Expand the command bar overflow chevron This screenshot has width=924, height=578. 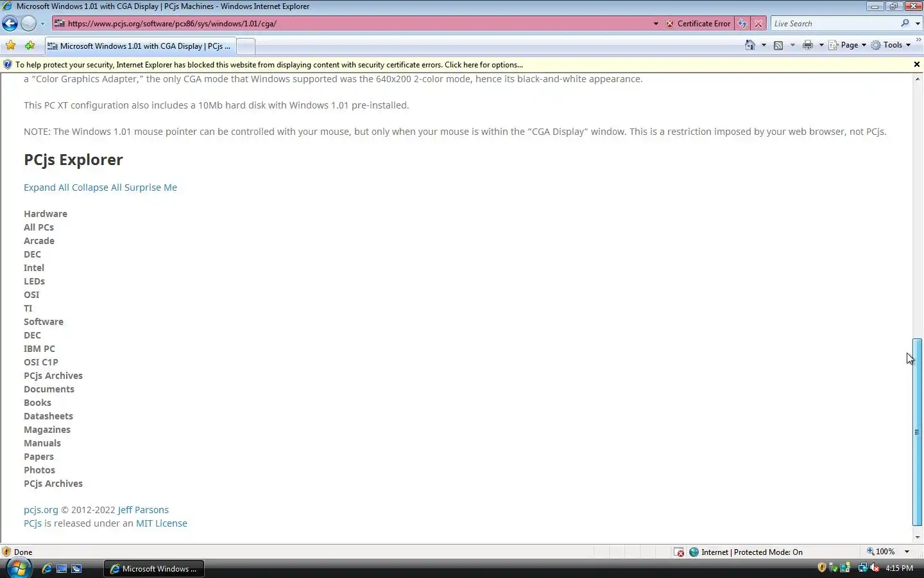point(918,40)
